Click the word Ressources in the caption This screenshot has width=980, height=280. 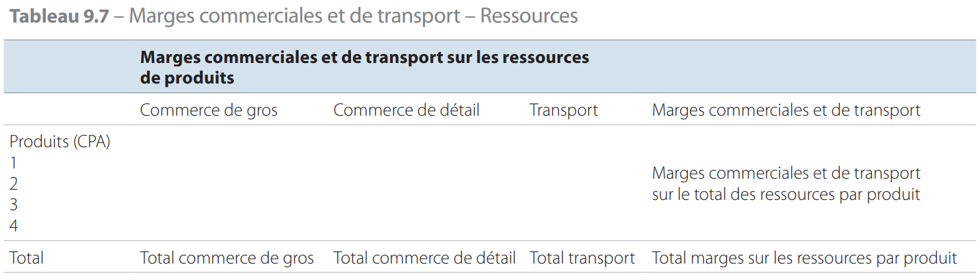point(529,16)
